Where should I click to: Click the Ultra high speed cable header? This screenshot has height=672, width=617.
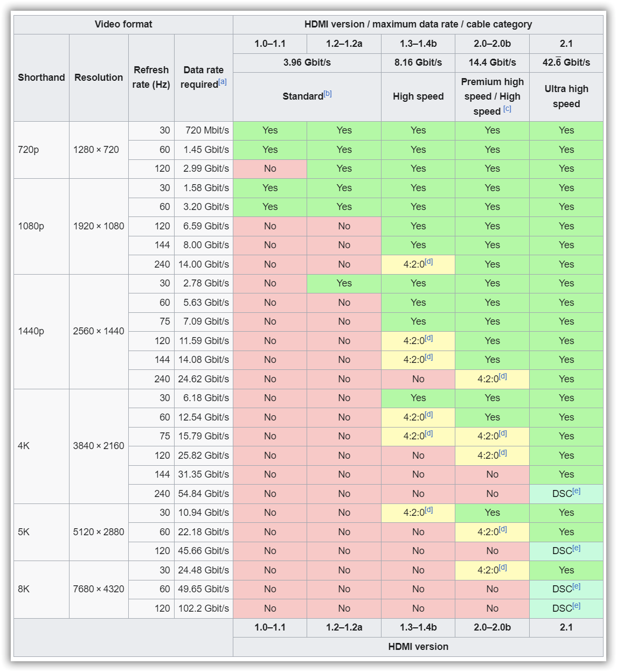566,96
